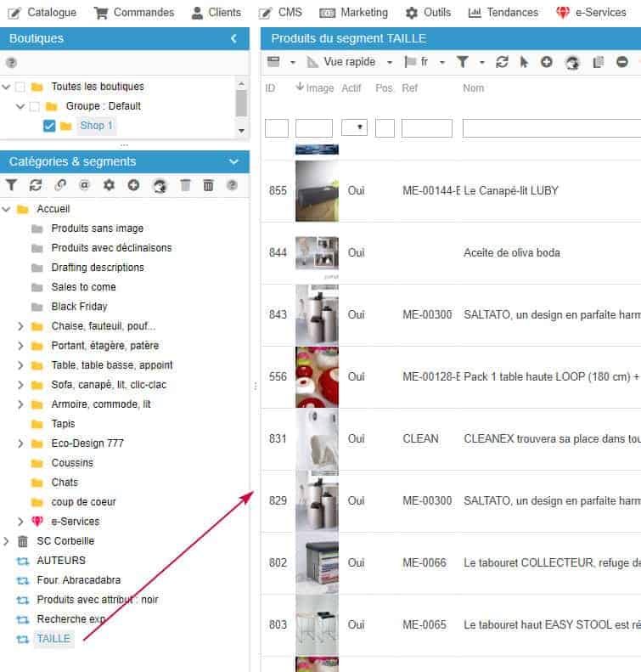Select the Black Friday category
This screenshot has height=672, width=641.
pos(79,307)
